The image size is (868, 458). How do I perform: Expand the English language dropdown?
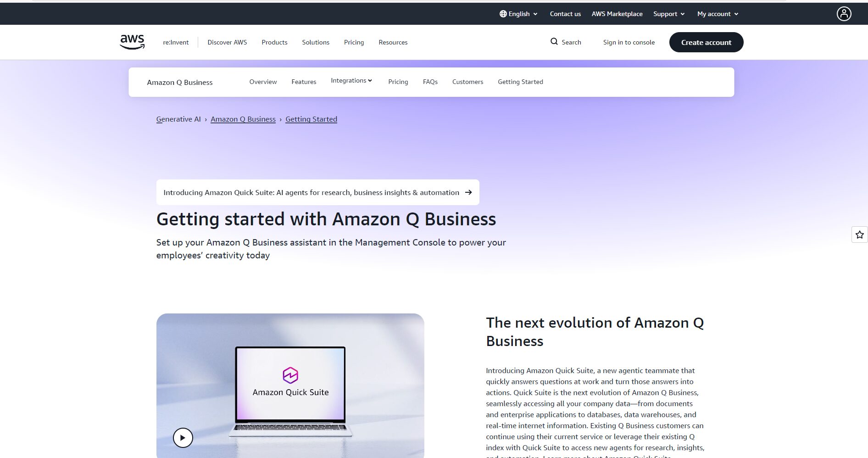click(x=518, y=14)
